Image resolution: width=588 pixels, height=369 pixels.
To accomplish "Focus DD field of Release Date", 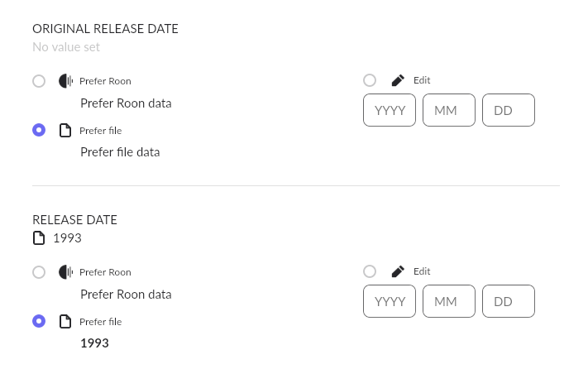I will [509, 301].
